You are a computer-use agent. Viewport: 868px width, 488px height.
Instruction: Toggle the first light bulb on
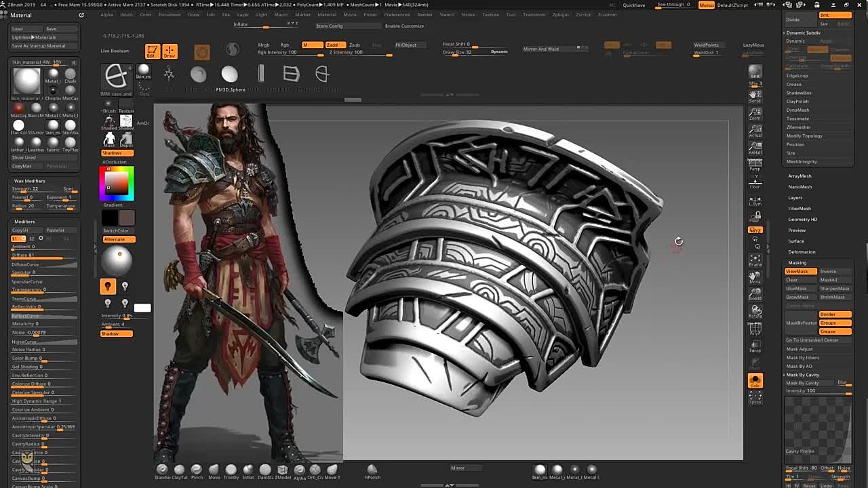(107, 286)
